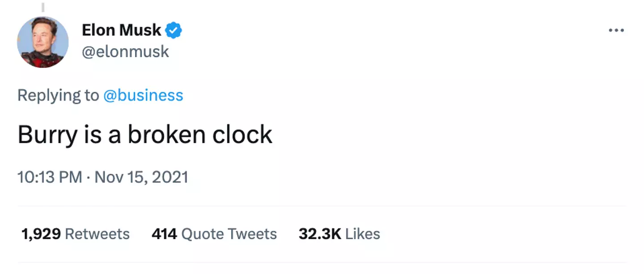644x274 pixels.
Task: Click the blue verified badge
Action: pyautogui.click(x=174, y=30)
